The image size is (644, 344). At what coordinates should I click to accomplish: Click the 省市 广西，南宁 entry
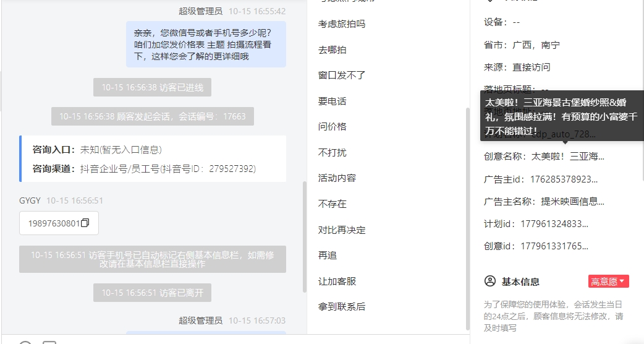pos(522,45)
